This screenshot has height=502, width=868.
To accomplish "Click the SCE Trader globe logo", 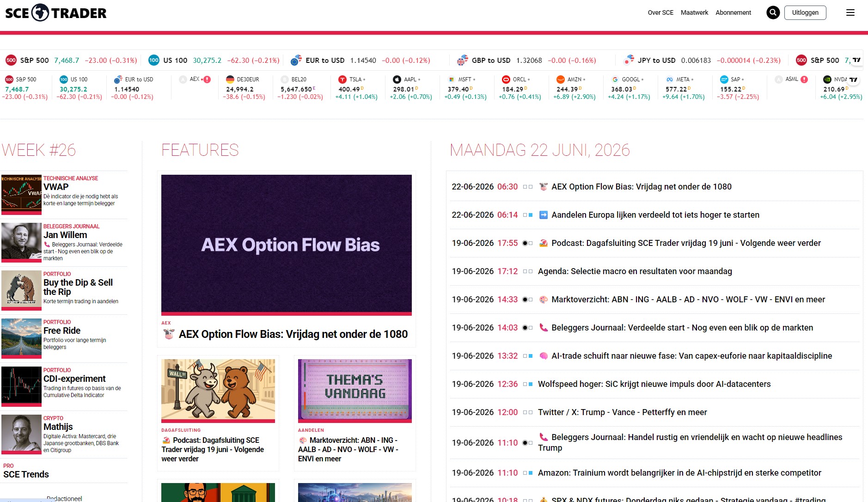I will [x=40, y=12].
